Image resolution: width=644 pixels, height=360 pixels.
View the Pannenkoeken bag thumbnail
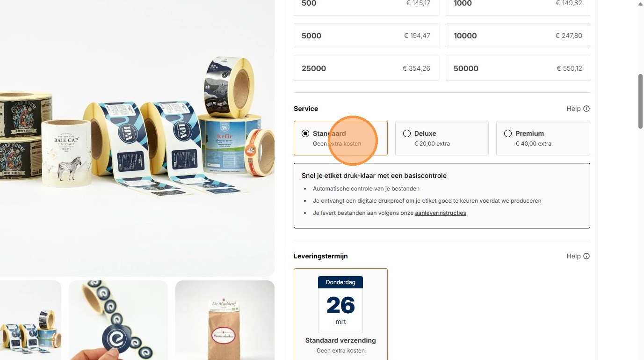point(225,320)
